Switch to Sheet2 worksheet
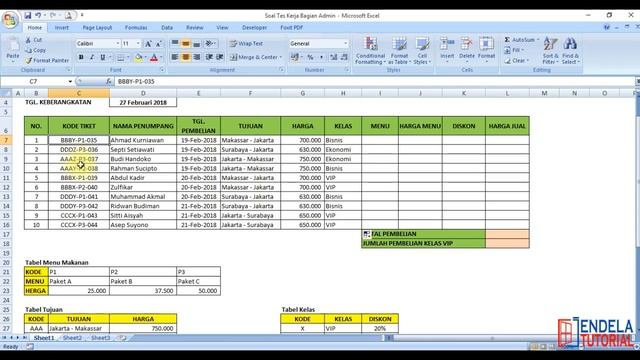Screen dimensions: 640x360 point(72,338)
